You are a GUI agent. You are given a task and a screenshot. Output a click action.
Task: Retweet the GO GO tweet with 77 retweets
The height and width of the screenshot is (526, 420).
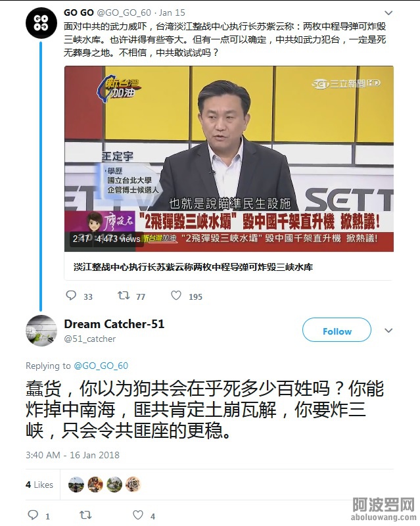click(124, 295)
